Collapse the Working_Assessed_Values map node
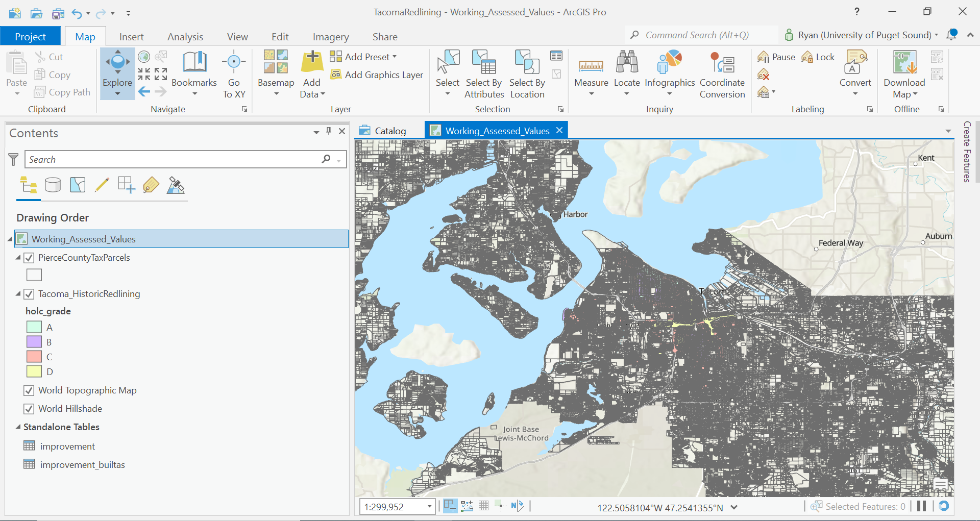980x521 pixels. coord(10,239)
